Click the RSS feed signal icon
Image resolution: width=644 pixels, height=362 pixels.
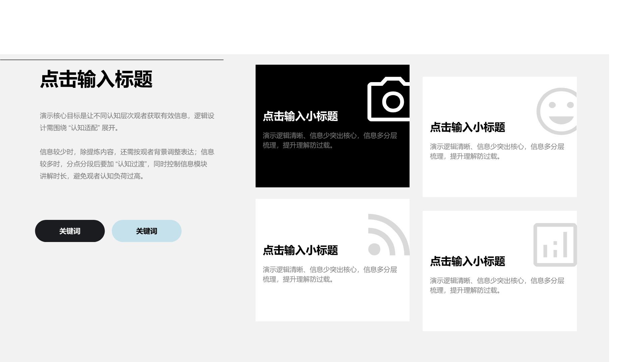[388, 235]
